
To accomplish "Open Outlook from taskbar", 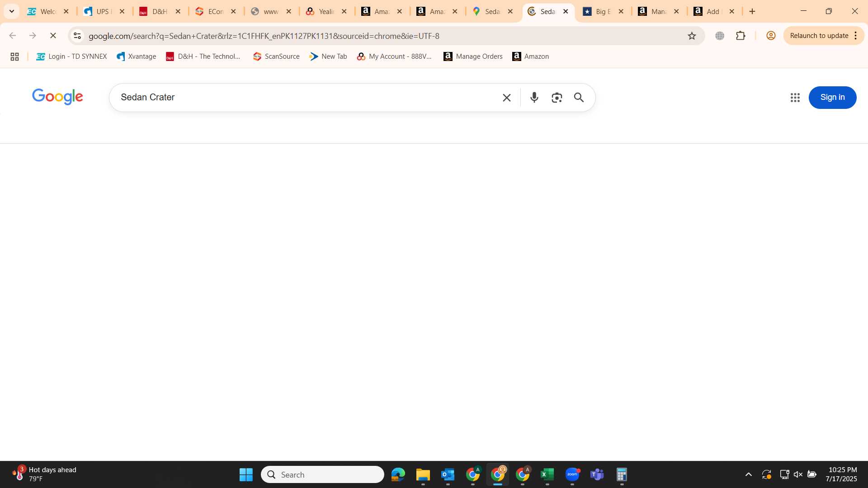I will coord(448,474).
